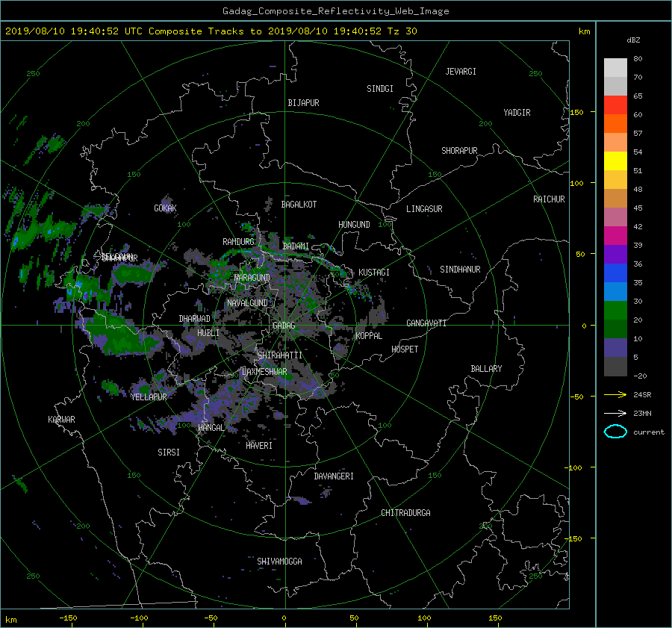Select the SINDGI location label
The height and width of the screenshot is (628, 672).
[x=380, y=89]
